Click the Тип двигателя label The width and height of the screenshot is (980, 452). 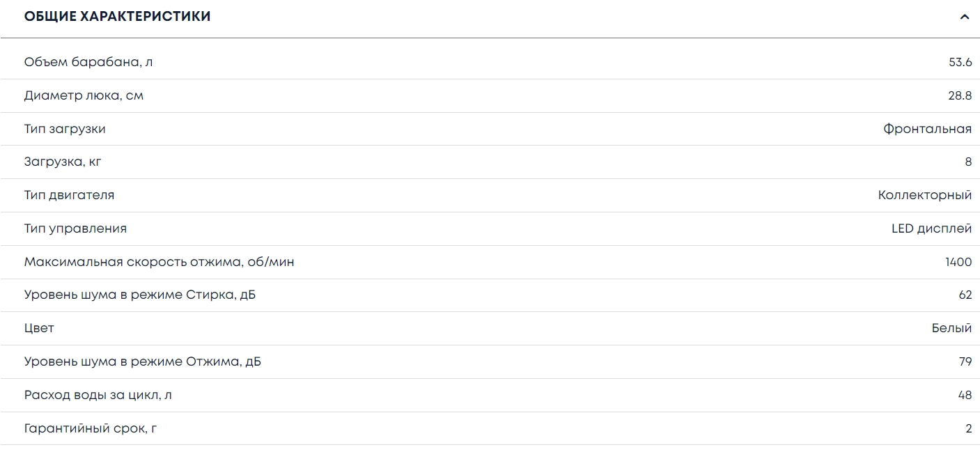point(69,195)
